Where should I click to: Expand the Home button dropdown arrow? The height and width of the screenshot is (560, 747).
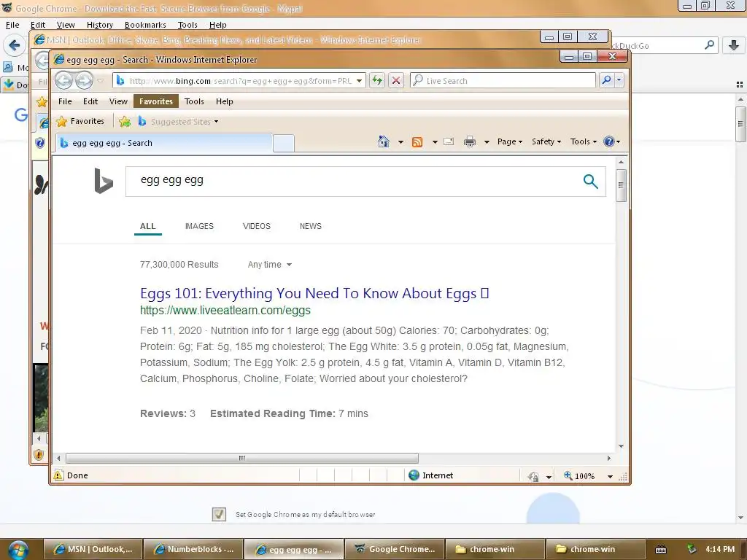[x=400, y=142]
